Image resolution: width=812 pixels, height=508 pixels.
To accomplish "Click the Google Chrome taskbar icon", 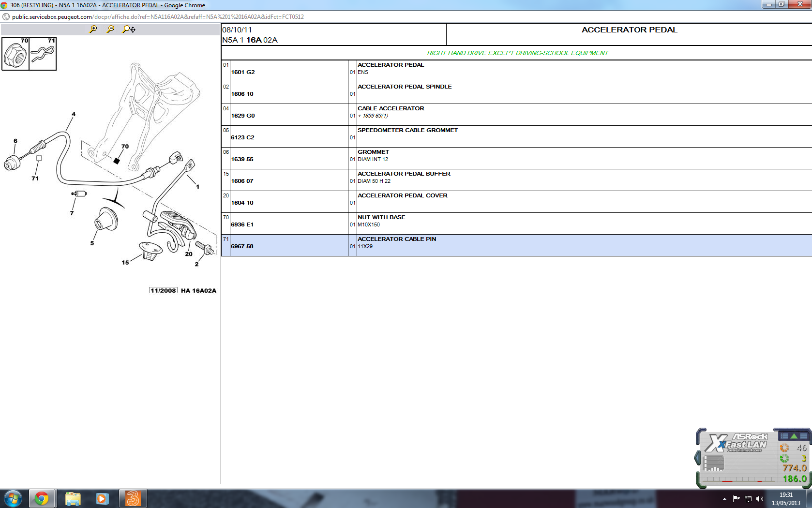I will pyautogui.click(x=42, y=498).
